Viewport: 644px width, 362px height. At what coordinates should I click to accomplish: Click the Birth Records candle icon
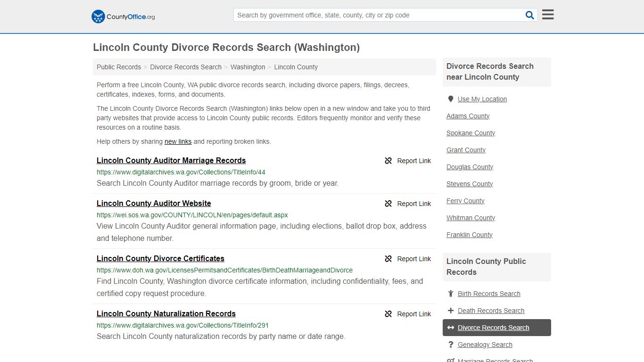(451, 294)
